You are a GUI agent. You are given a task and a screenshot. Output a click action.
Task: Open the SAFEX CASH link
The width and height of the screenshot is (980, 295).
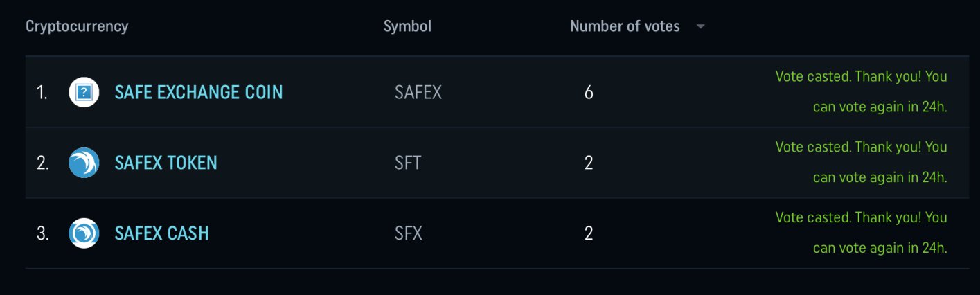click(x=162, y=233)
